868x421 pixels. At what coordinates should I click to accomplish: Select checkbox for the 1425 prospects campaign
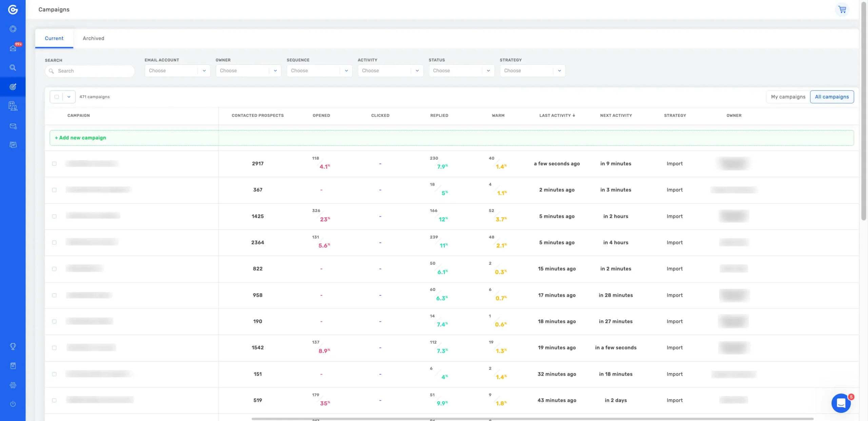click(x=54, y=216)
